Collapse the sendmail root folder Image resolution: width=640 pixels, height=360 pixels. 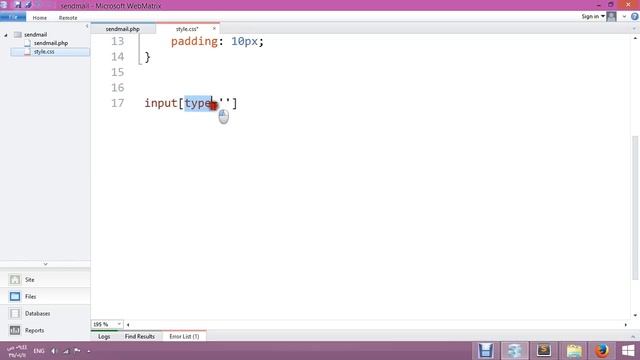[6, 35]
